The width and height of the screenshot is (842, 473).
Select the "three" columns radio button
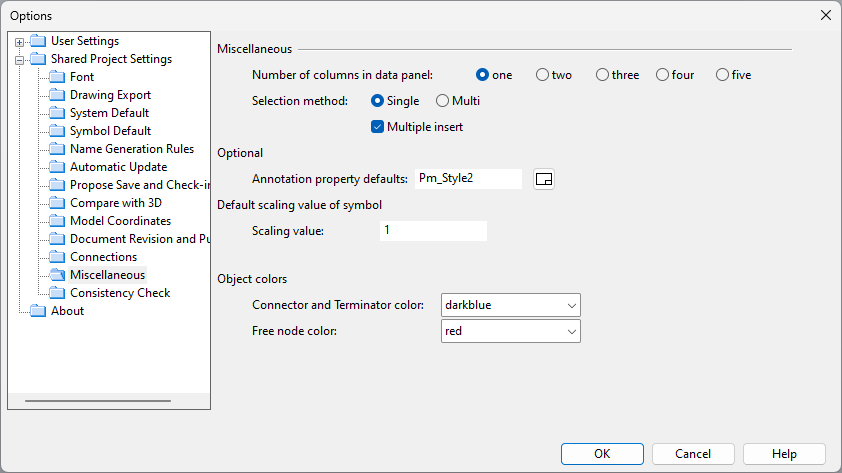pos(602,75)
